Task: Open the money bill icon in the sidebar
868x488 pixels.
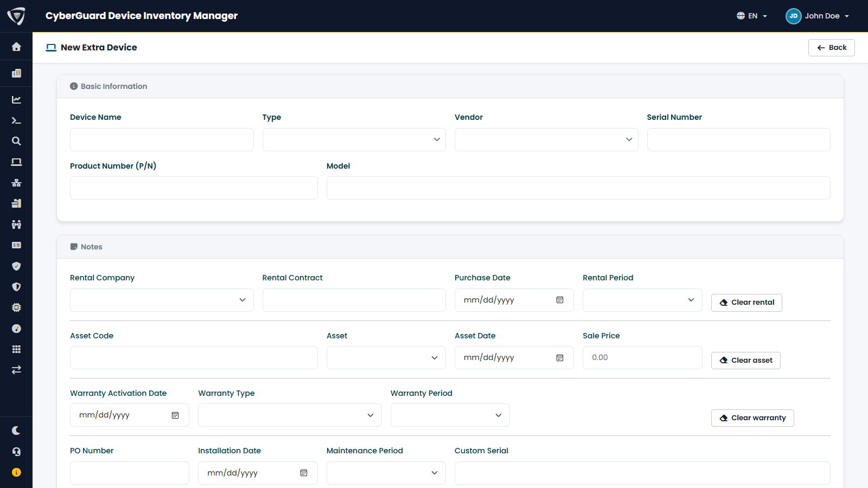Action: [16, 245]
